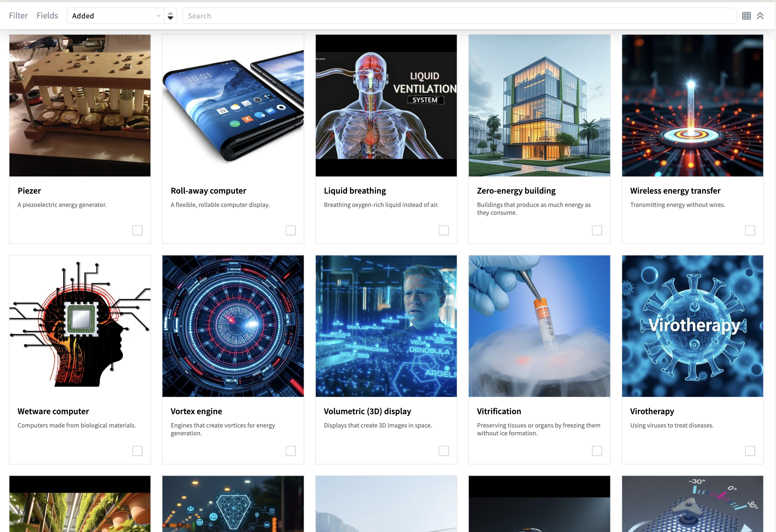Switch to table grid view icon
Screen dimensions: 776x532
tap(746, 16)
